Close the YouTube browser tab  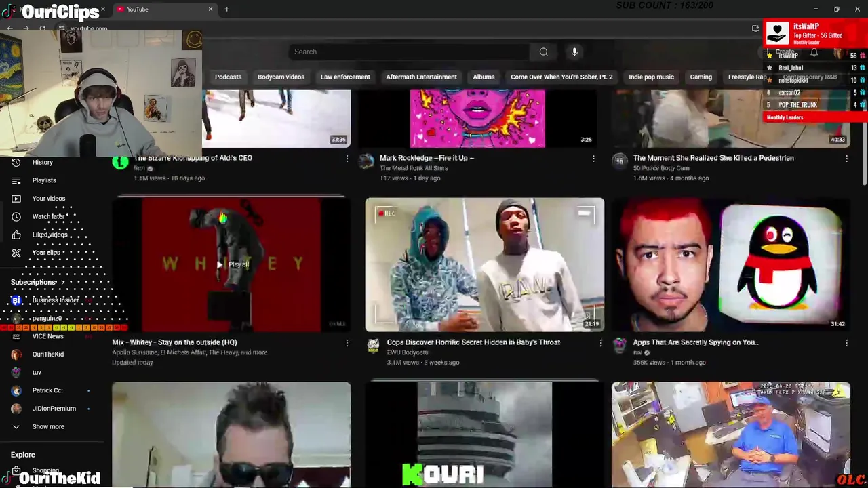click(x=210, y=9)
